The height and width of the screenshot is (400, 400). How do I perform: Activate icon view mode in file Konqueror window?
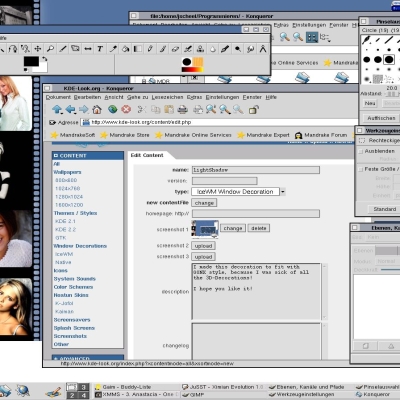pos(312,37)
